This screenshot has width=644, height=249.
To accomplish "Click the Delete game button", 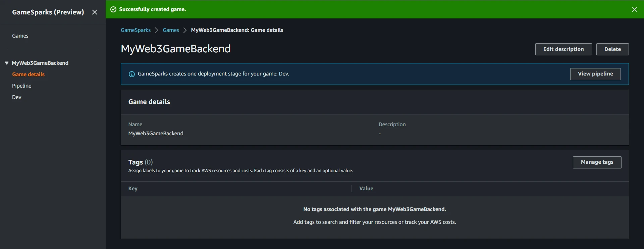I will coord(612,49).
